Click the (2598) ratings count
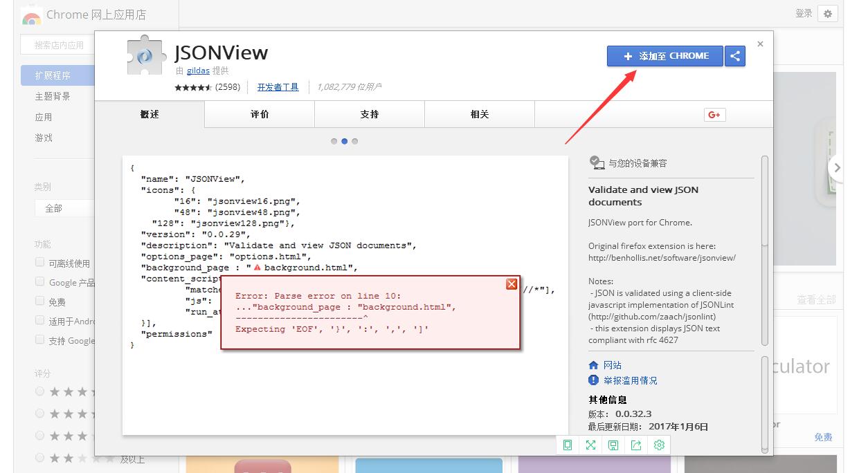Image resolution: width=868 pixels, height=473 pixels. (x=228, y=87)
